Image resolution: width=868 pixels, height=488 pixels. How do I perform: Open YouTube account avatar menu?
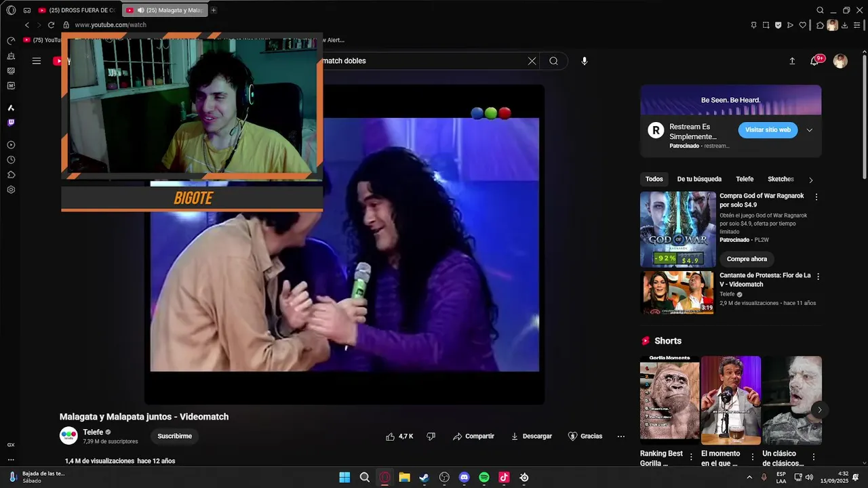840,61
